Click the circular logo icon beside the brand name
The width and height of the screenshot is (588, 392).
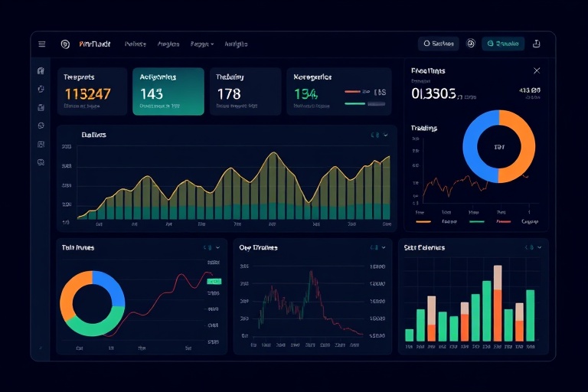tap(65, 44)
